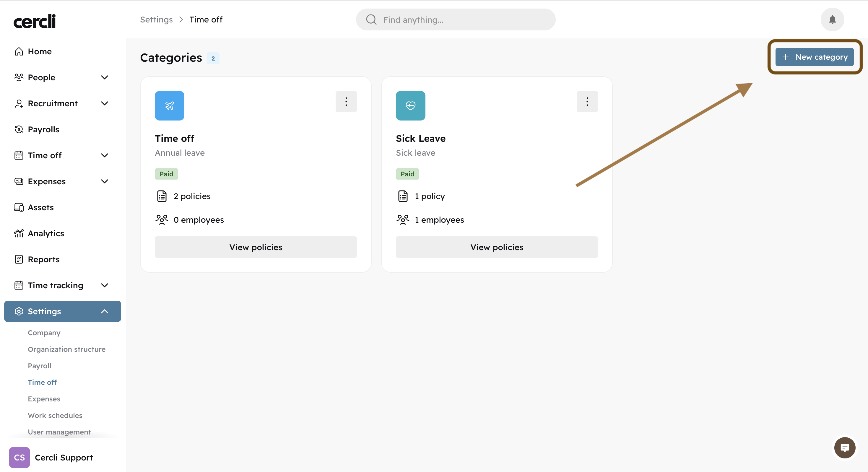
Task: Click the New category button
Action: coord(814,57)
